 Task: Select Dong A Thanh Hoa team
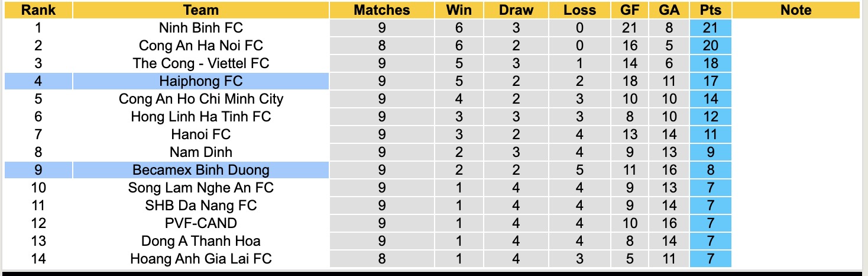[x=200, y=241]
